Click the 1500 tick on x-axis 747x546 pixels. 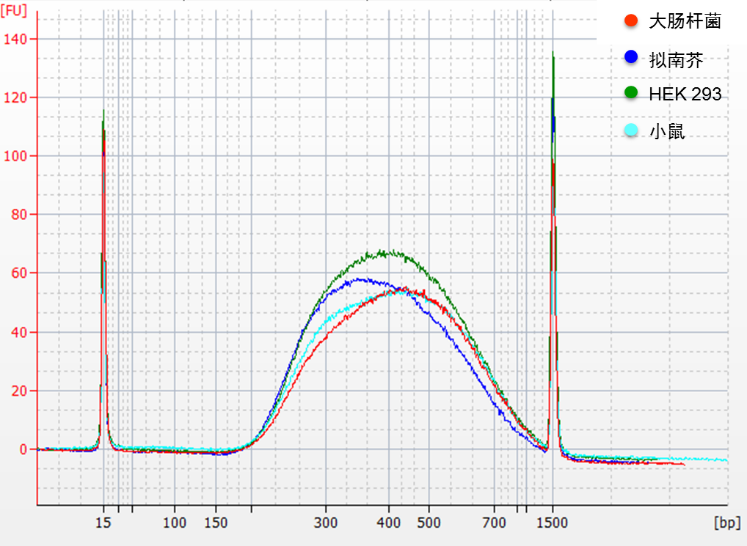(553, 522)
